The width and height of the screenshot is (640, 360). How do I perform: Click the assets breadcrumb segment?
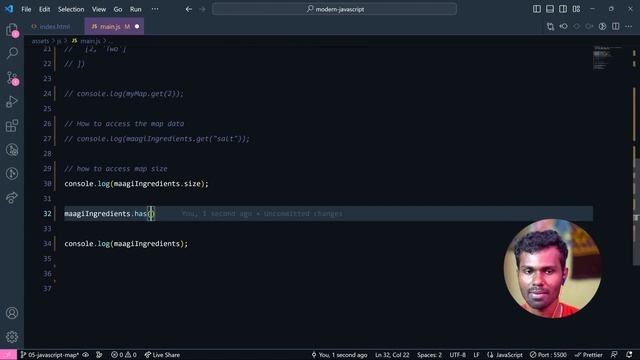click(40, 41)
